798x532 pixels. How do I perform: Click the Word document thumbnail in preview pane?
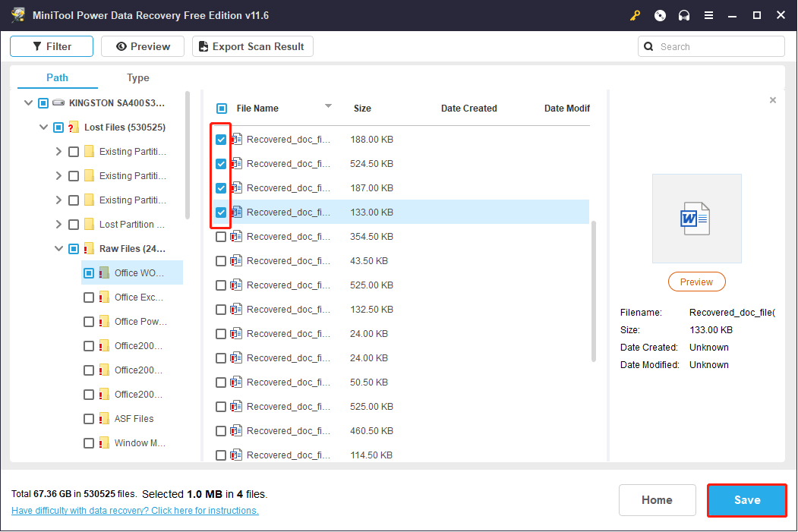pos(696,219)
